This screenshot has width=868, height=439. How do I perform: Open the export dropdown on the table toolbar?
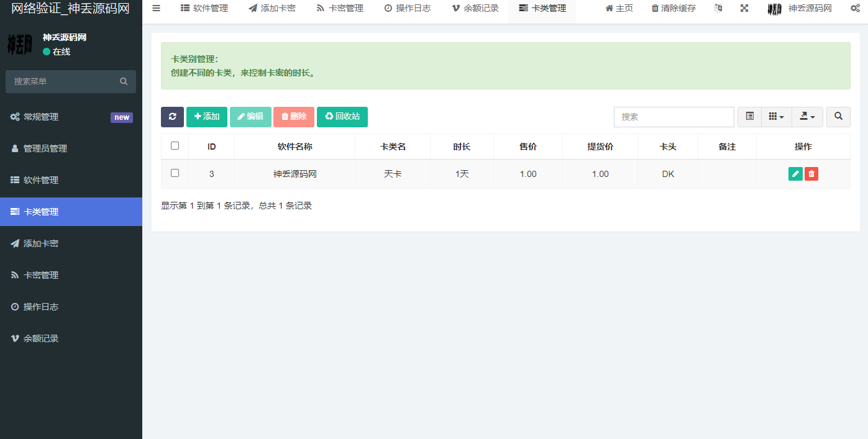(x=807, y=117)
